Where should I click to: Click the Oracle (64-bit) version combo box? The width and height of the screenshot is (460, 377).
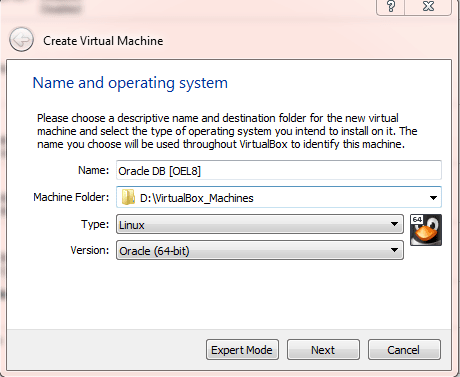tap(260, 250)
